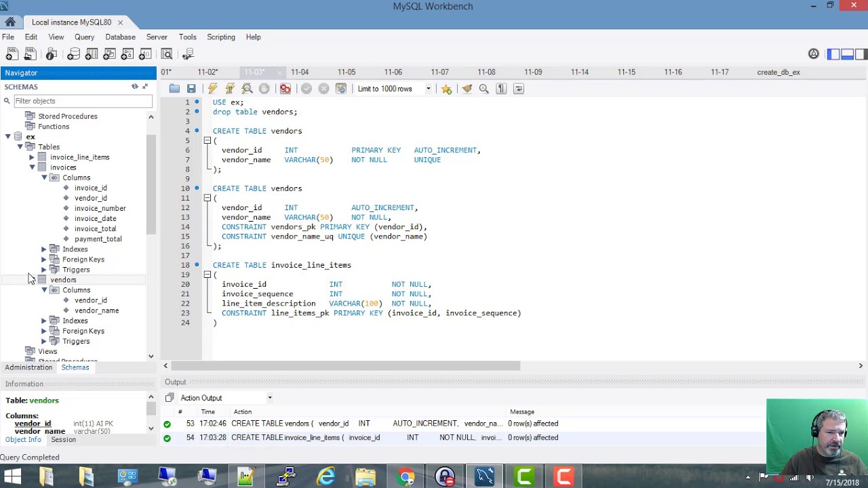Close the Local instance MySQL80 tab
868x488 pixels.
120,22
